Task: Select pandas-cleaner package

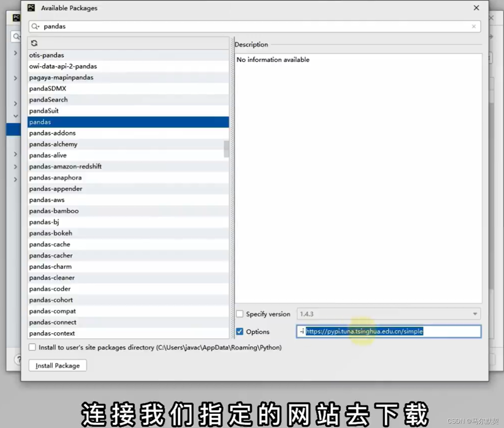Action: pyautogui.click(x=128, y=278)
